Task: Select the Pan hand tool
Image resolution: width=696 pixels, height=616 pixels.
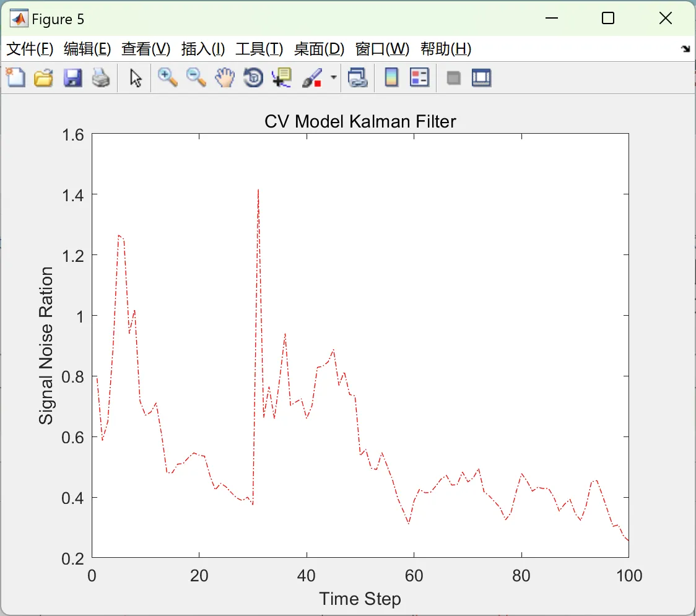Action: click(225, 77)
